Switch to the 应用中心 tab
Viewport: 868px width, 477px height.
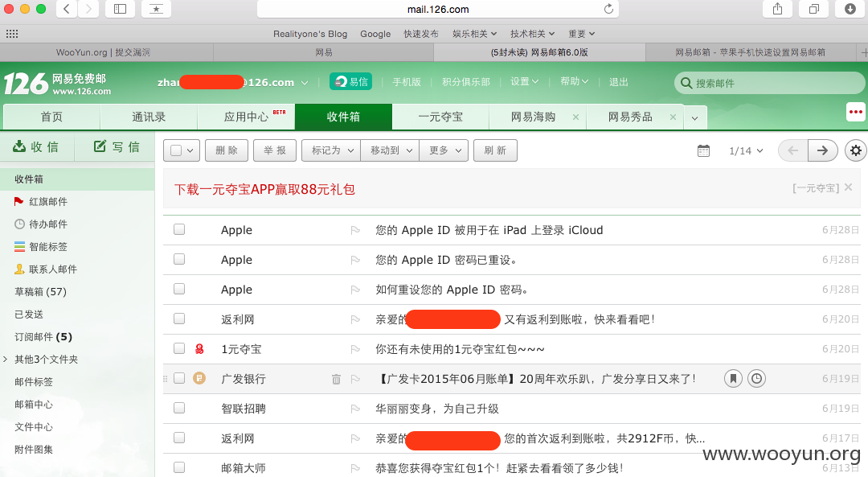point(246,117)
